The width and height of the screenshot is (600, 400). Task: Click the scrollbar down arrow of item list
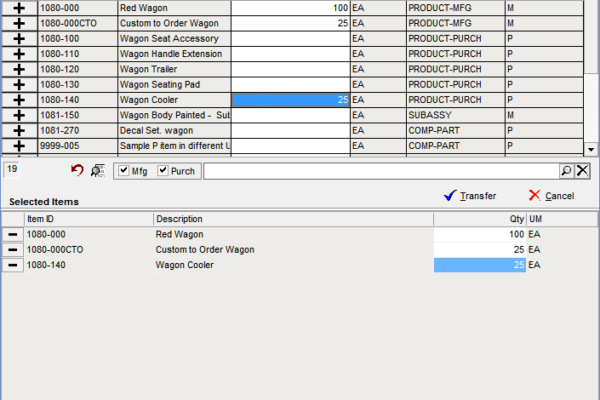tap(591, 149)
